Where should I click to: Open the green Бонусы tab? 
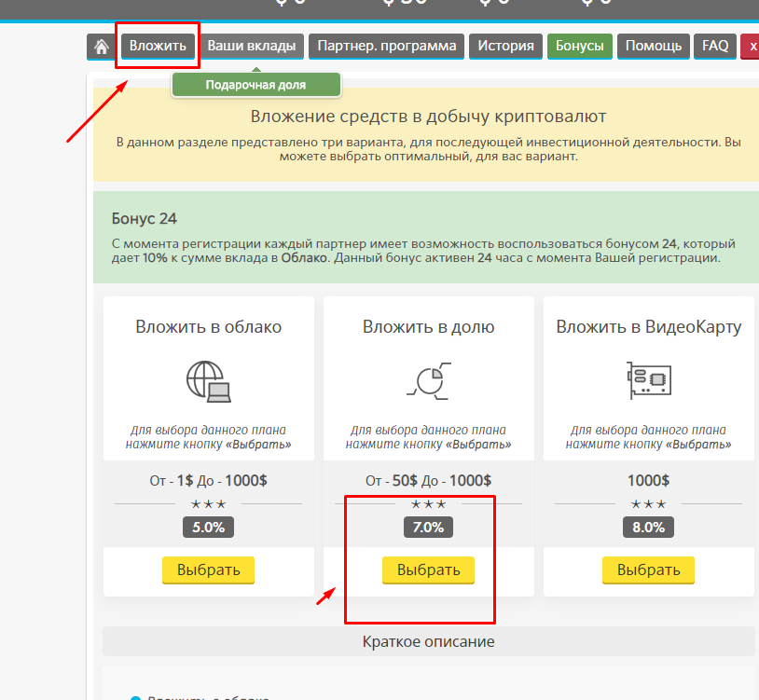[x=579, y=47]
